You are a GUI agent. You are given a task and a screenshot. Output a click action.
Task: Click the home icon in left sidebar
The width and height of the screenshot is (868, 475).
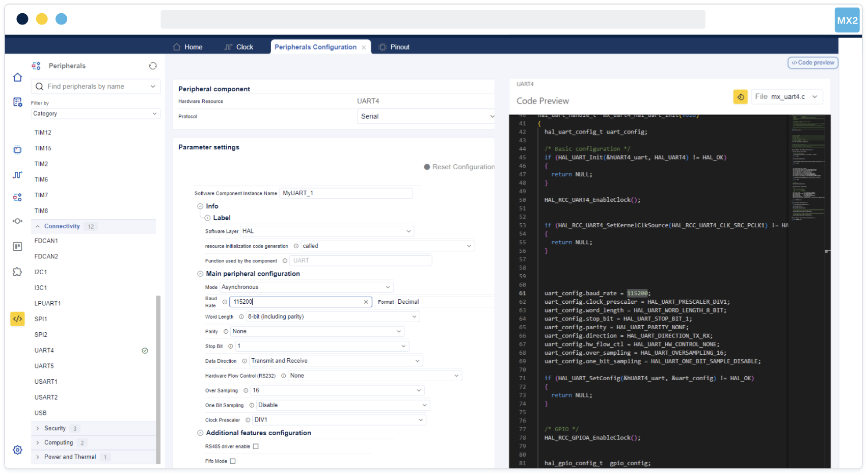17,77
